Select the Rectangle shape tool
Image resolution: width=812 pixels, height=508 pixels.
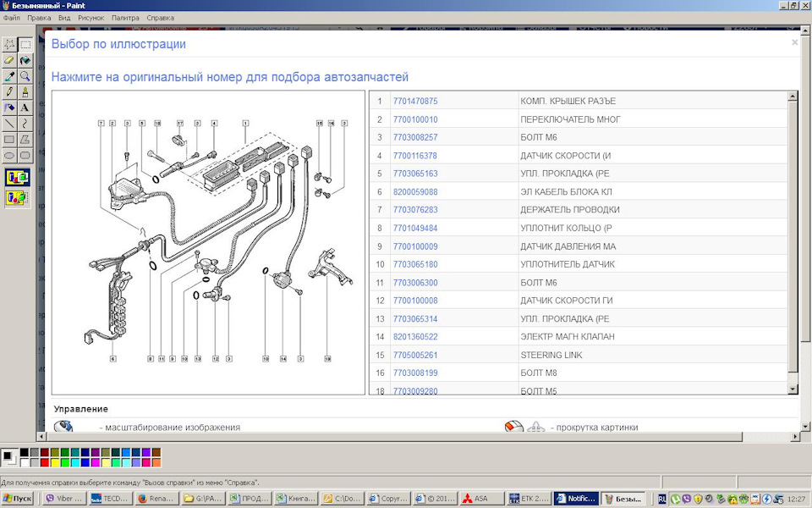8,140
